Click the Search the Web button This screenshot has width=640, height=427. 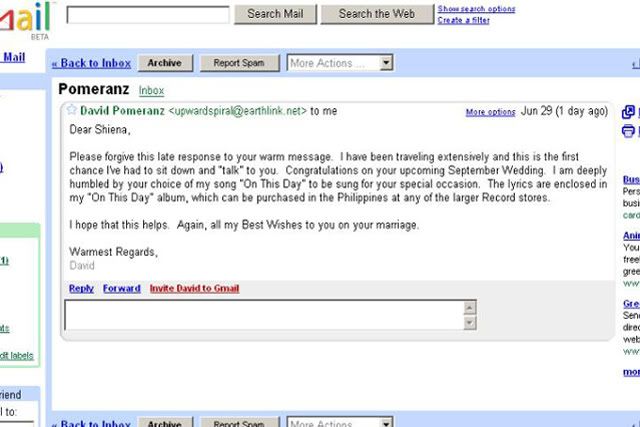(x=377, y=14)
